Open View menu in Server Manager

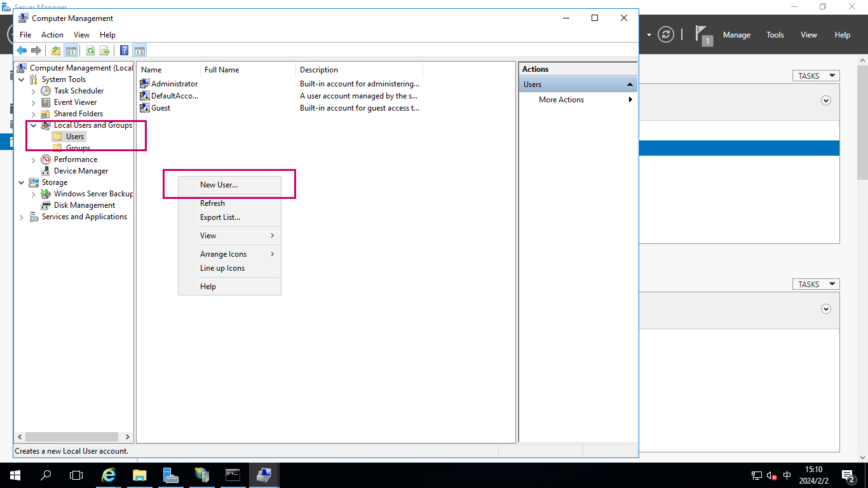tap(808, 35)
